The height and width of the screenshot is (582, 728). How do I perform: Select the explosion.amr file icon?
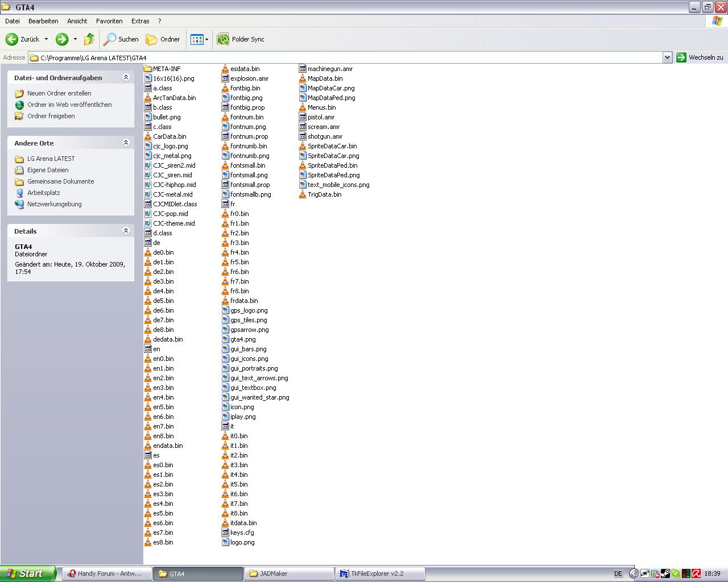click(225, 78)
